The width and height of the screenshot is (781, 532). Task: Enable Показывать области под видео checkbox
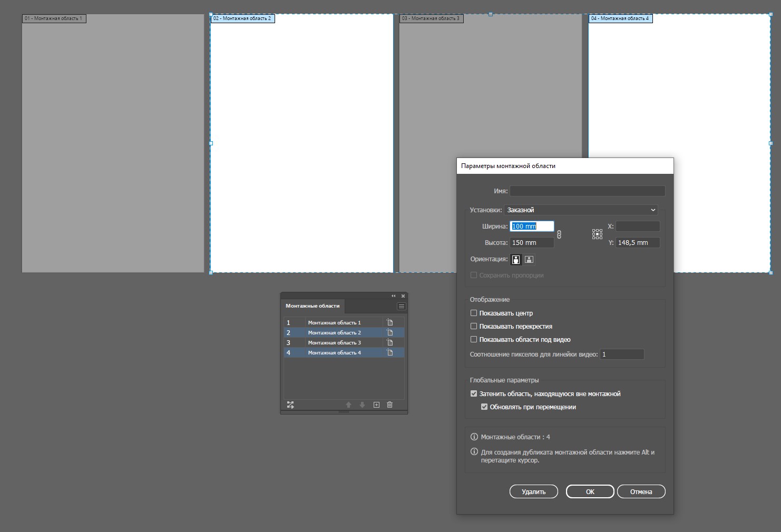click(x=474, y=339)
